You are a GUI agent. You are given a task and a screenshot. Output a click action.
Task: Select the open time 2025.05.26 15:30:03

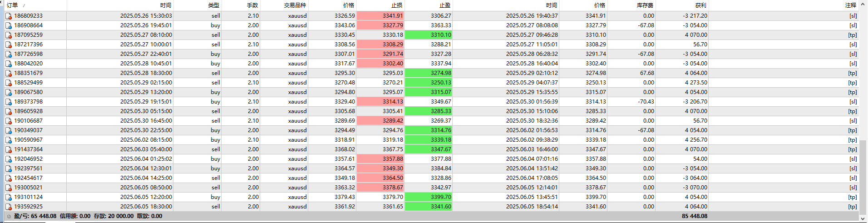pos(146,16)
